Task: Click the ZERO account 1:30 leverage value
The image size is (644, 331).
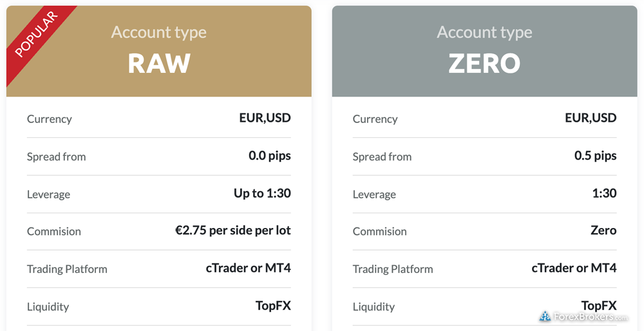Action: pyautogui.click(x=604, y=193)
